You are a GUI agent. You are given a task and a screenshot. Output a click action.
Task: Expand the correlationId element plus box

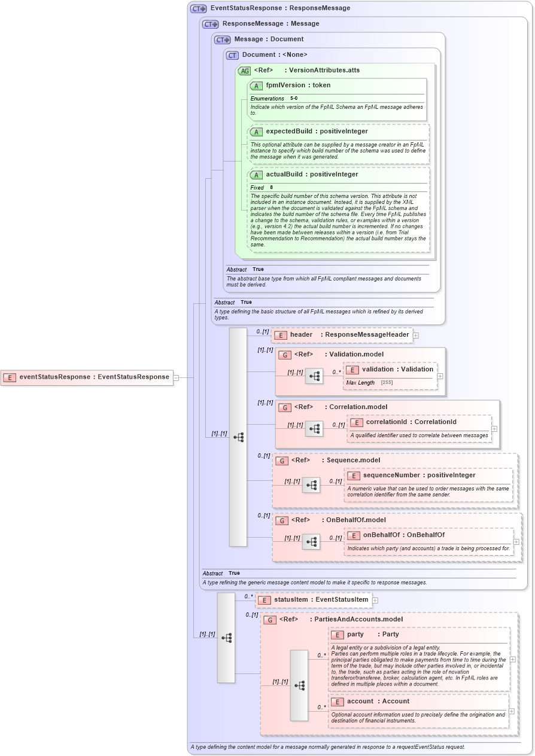[x=494, y=429]
